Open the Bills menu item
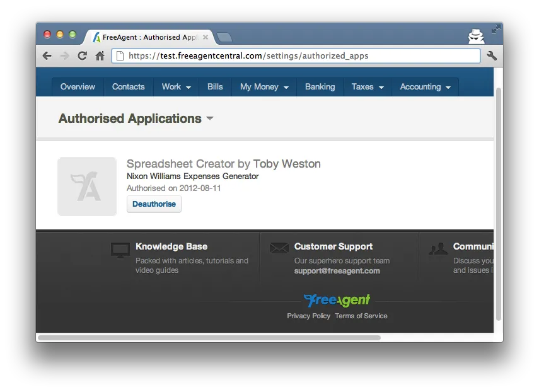This screenshot has width=539, height=392. tap(215, 87)
